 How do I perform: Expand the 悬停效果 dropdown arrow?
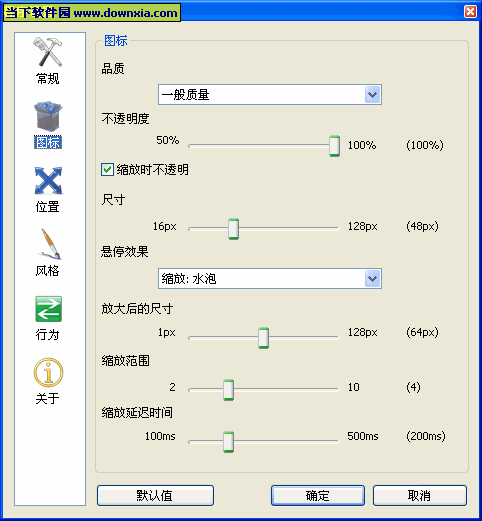click(373, 279)
